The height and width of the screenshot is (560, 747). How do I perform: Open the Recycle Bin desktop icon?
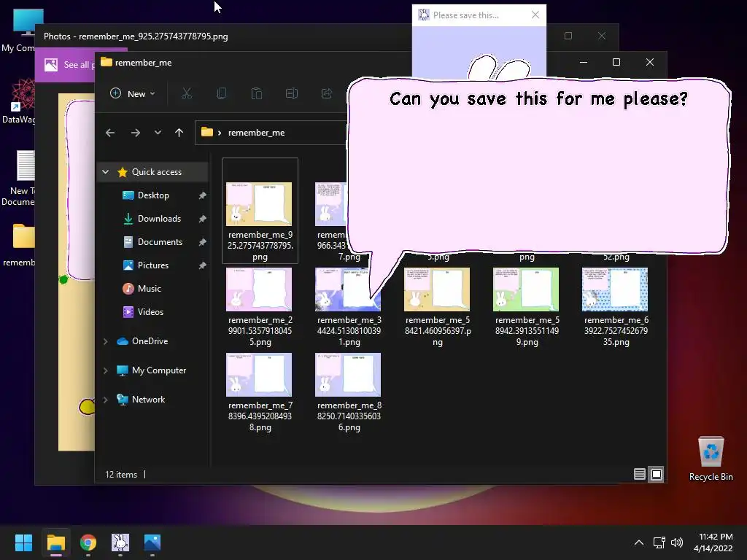tap(711, 459)
